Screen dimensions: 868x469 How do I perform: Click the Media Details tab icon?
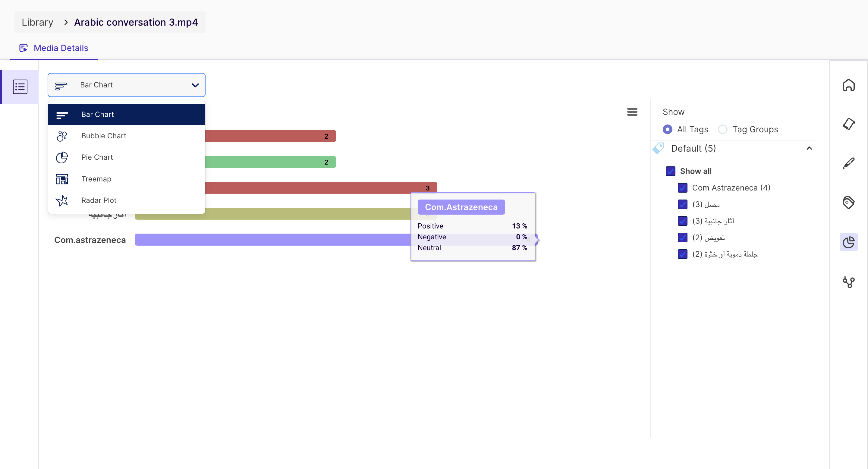pyautogui.click(x=23, y=48)
